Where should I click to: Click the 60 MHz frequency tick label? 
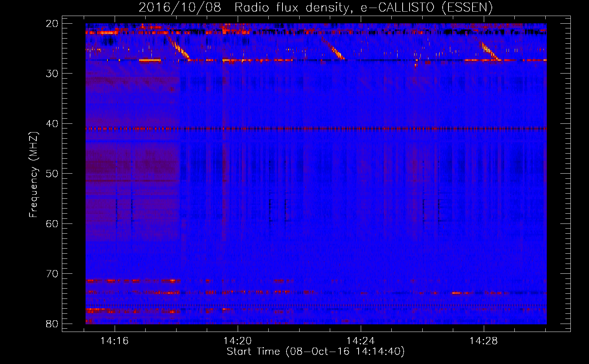(52, 223)
